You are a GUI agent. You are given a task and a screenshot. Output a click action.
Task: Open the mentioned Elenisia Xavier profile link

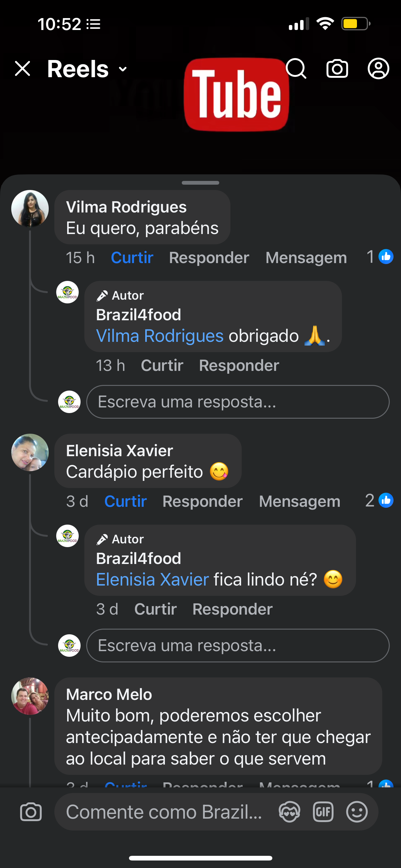(x=152, y=580)
